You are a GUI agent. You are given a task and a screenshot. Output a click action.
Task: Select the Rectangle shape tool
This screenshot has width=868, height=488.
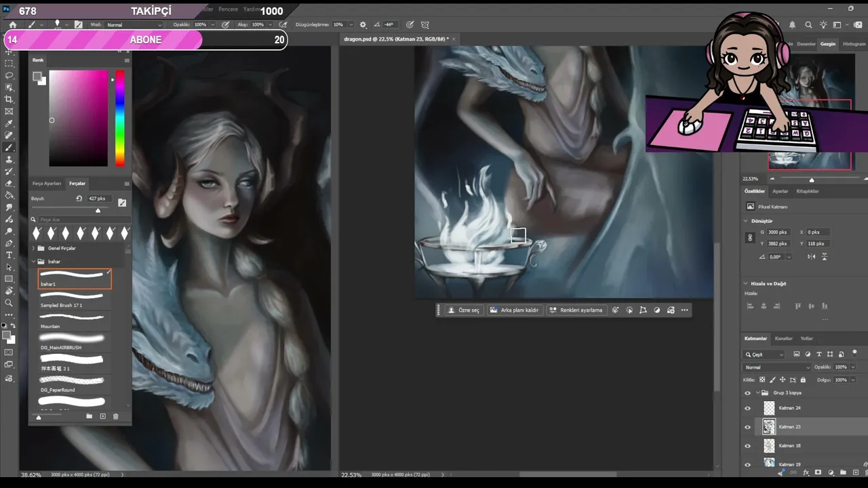coord(9,279)
